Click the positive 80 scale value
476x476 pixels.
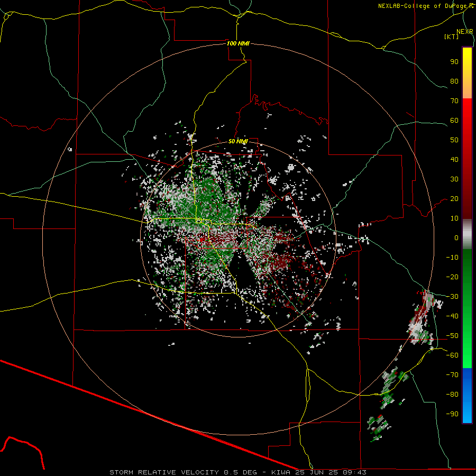(x=454, y=81)
